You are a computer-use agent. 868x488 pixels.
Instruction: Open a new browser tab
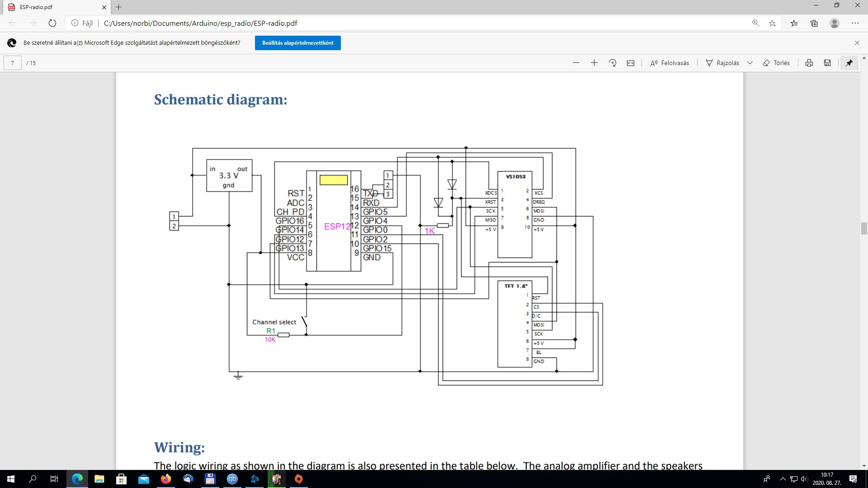pyautogui.click(x=119, y=7)
